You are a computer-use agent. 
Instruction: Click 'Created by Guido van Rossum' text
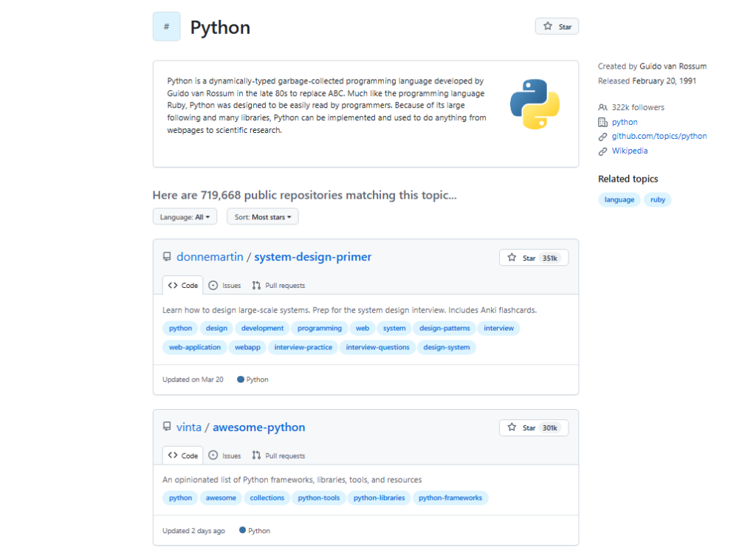(653, 66)
